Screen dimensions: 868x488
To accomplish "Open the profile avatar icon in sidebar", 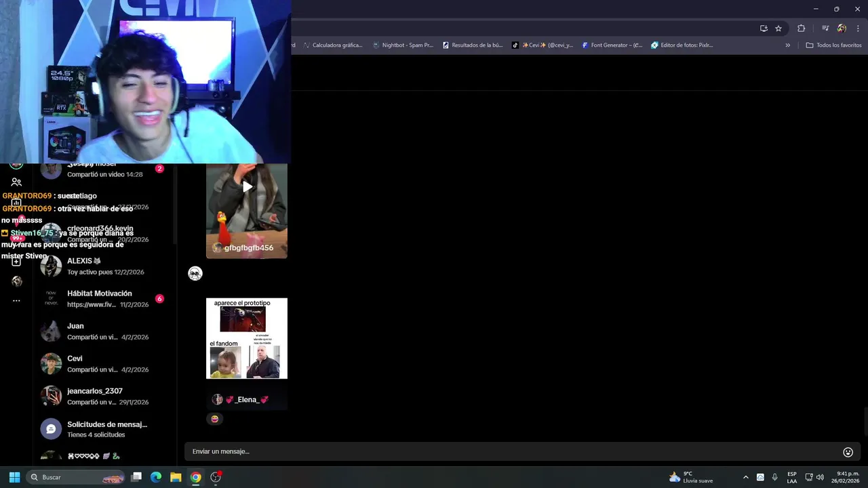I will coord(16,281).
